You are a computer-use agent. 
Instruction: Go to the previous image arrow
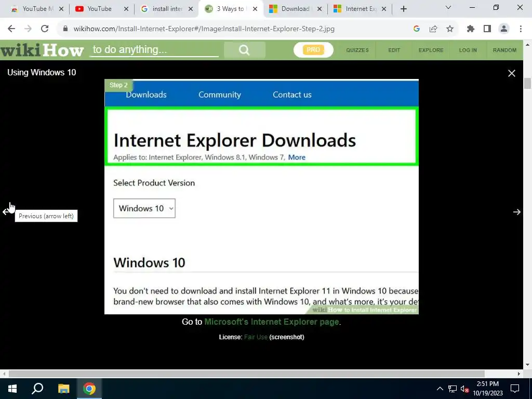(x=5, y=212)
